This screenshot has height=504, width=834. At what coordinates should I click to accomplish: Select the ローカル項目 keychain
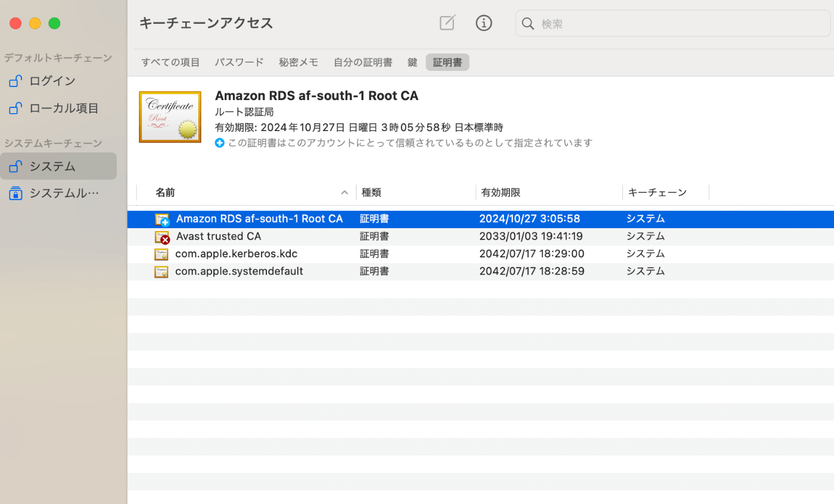point(58,108)
